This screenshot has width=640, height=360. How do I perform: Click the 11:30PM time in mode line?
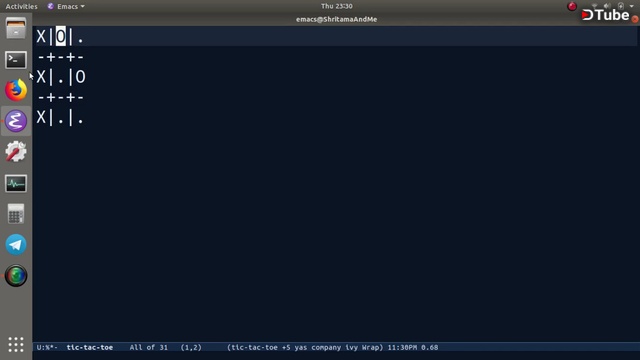point(402,347)
